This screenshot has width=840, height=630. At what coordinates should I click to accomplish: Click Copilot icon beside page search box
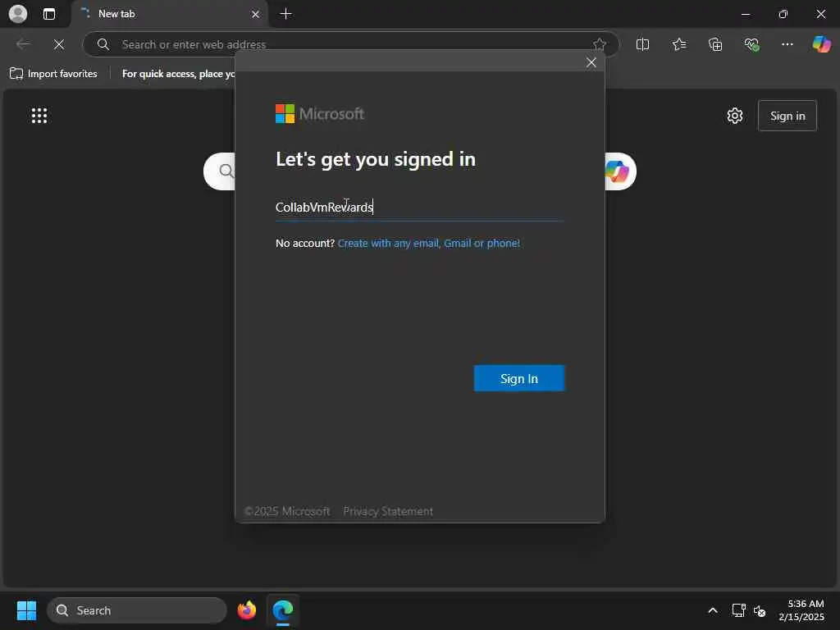[617, 171]
